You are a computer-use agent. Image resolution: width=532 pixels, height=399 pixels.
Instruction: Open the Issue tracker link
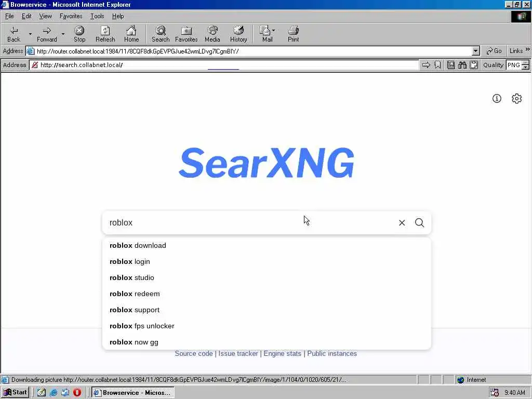pos(238,353)
